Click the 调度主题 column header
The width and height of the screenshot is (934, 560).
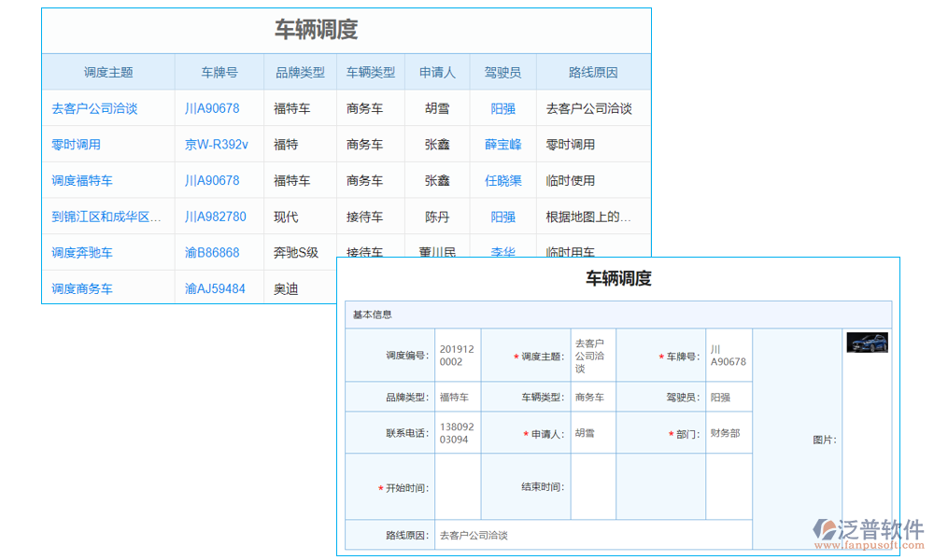(108, 72)
